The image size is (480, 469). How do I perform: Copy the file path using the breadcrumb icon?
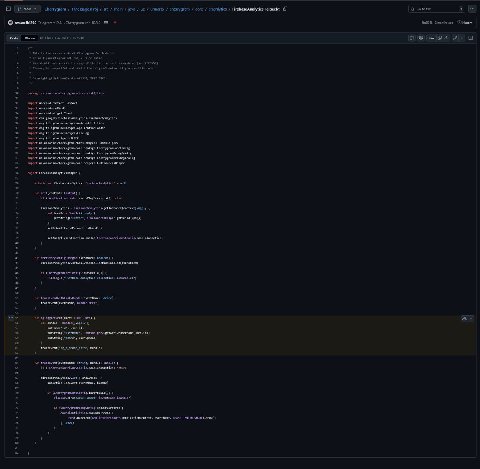284,9
